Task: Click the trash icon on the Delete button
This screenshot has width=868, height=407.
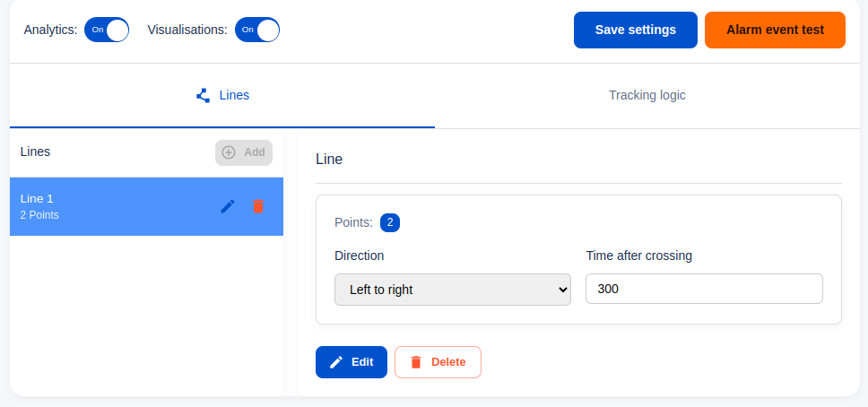Action: (x=416, y=362)
